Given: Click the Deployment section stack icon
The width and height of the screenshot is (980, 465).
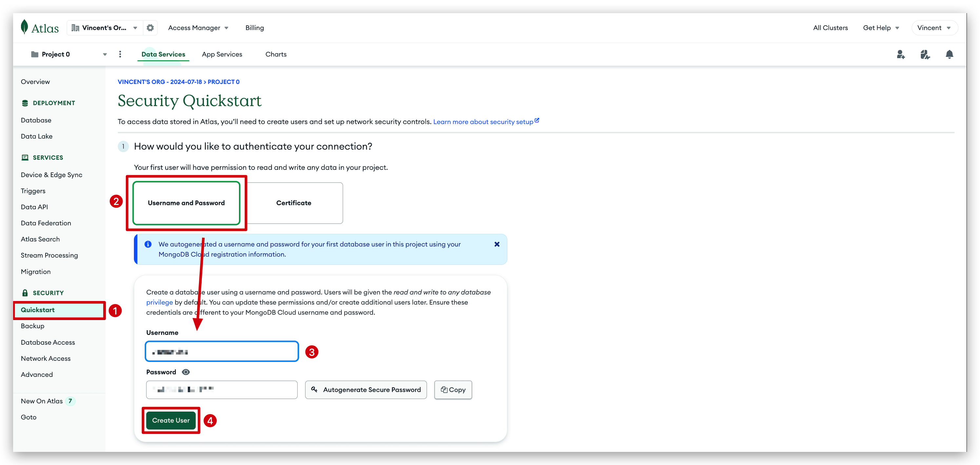Looking at the screenshot, I should [x=25, y=103].
